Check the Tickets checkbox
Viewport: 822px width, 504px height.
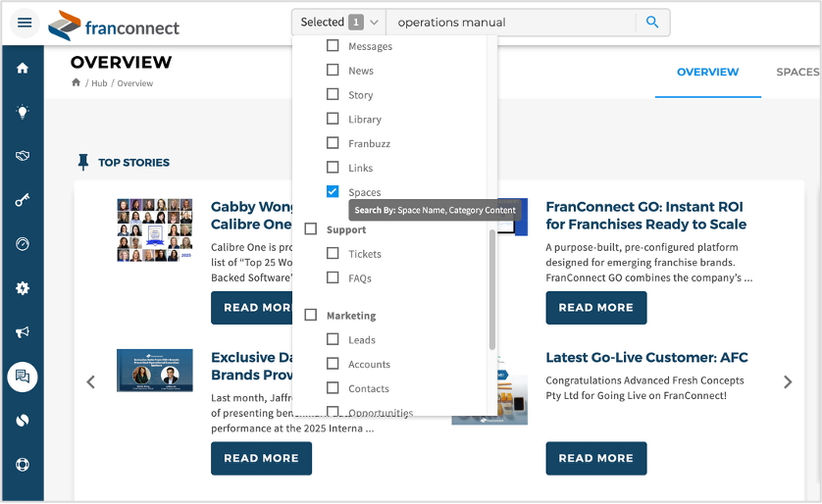333,254
